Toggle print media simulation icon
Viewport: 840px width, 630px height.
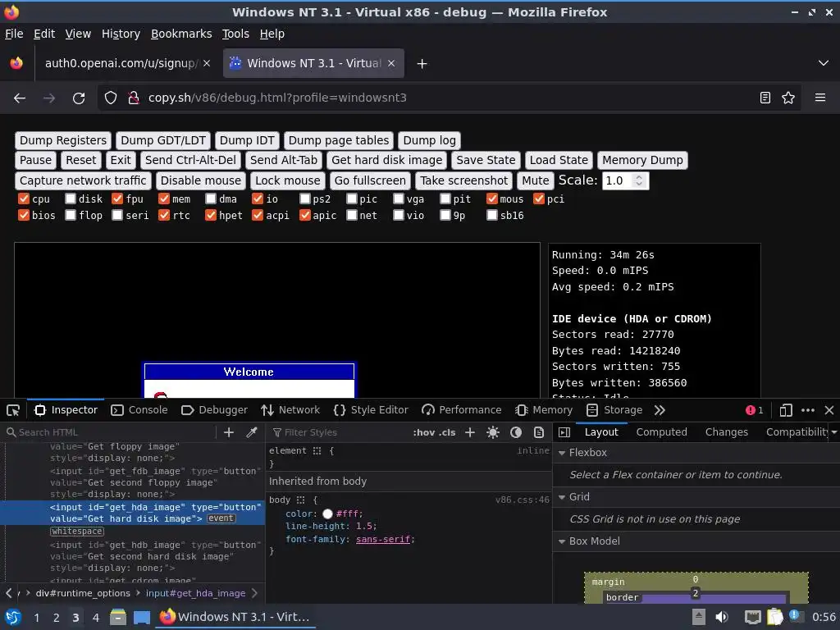coord(539,432)
